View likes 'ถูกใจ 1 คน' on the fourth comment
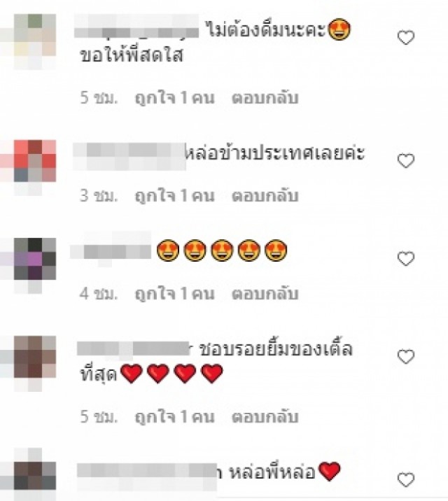Screen dimensions: 448x501 174,416
